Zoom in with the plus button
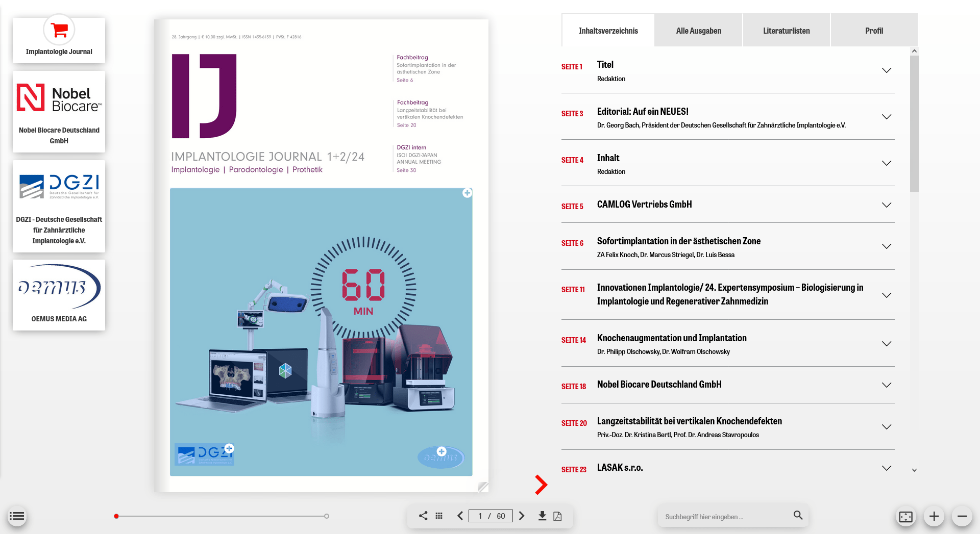This screenshot has height=534, width=980. pyautogui.click(x=934, y=516)
